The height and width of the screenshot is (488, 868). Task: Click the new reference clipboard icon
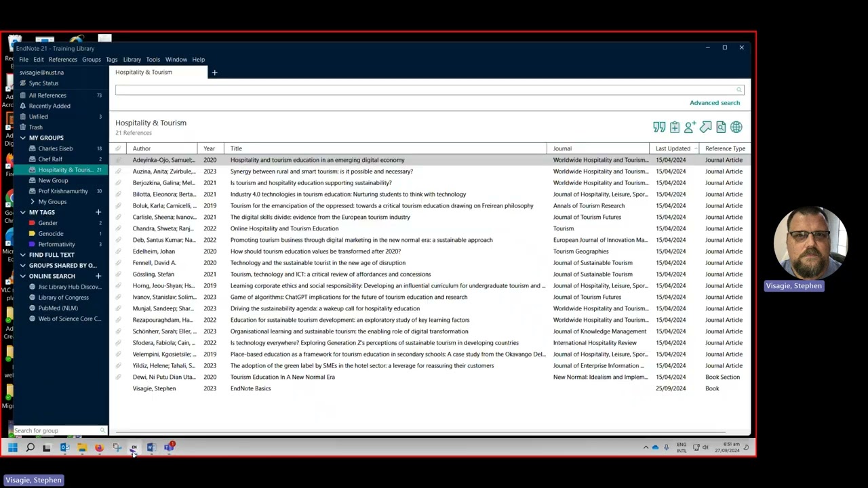675,127
